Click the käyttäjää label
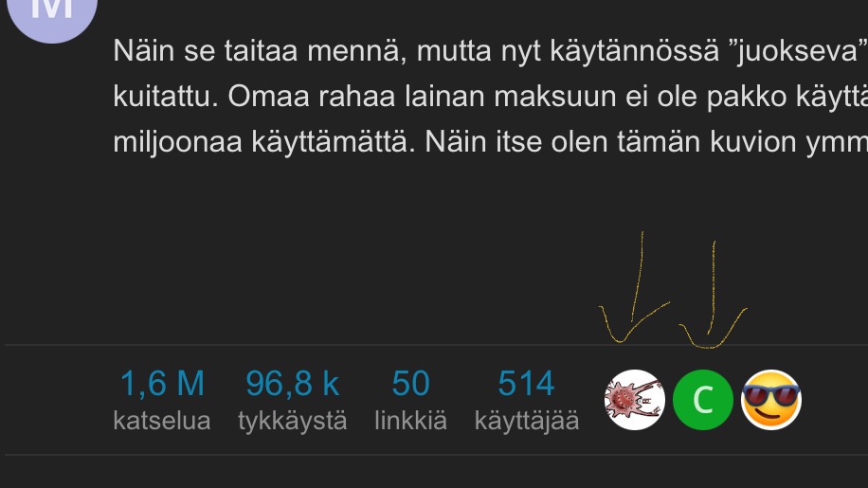Image resolution: width=868 pixels, height=488 pixels. tap(527, 422)
